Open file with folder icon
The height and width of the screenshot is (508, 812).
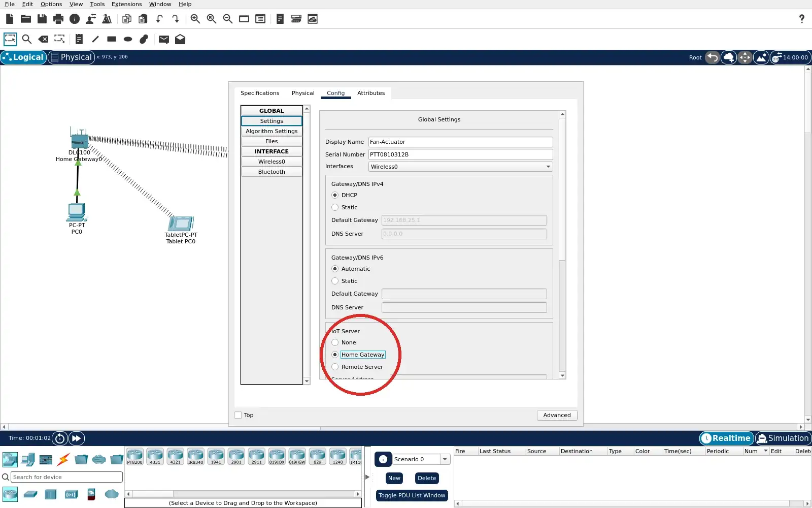26,19
